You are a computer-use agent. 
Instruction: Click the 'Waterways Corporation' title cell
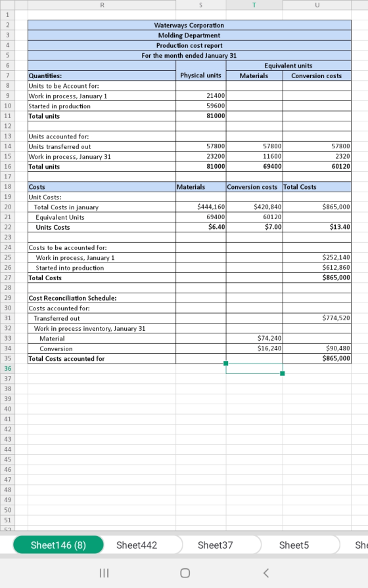coord(189,25)
